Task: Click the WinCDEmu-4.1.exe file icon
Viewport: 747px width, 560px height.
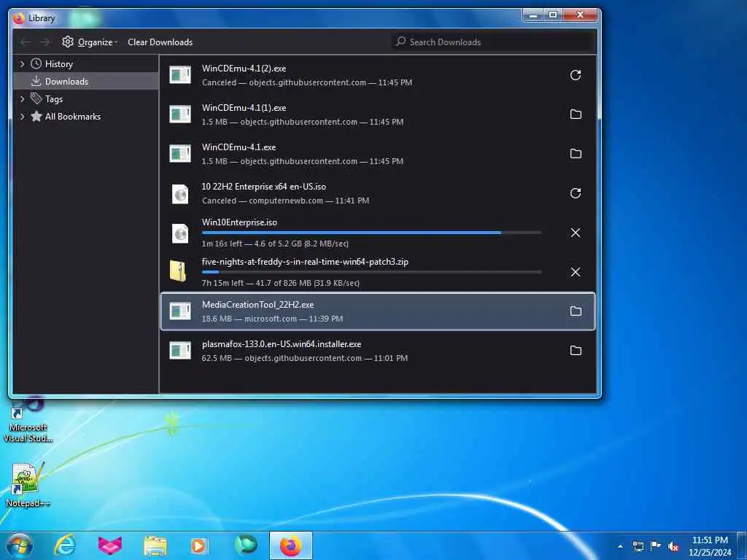Action: tap(180, 154)
